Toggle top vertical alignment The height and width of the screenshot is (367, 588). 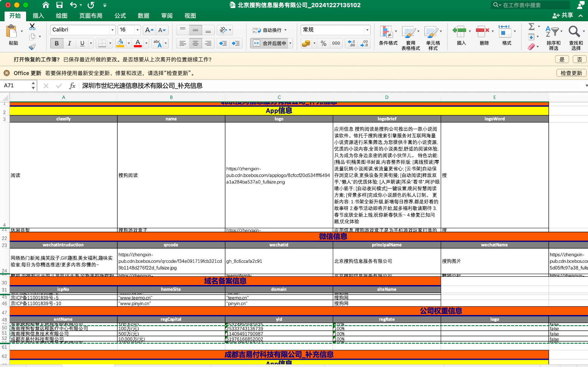tap(183, 30)
